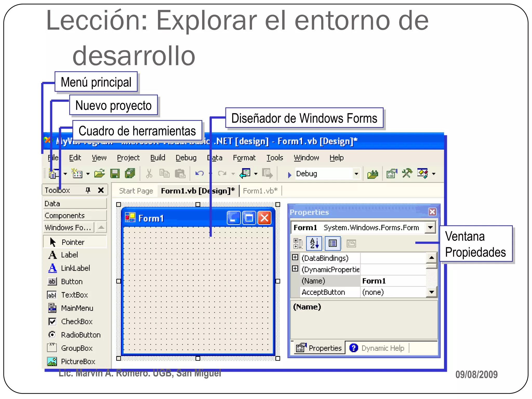Open the Tools menu
This screenshot has width=532, height=399.
275,158
